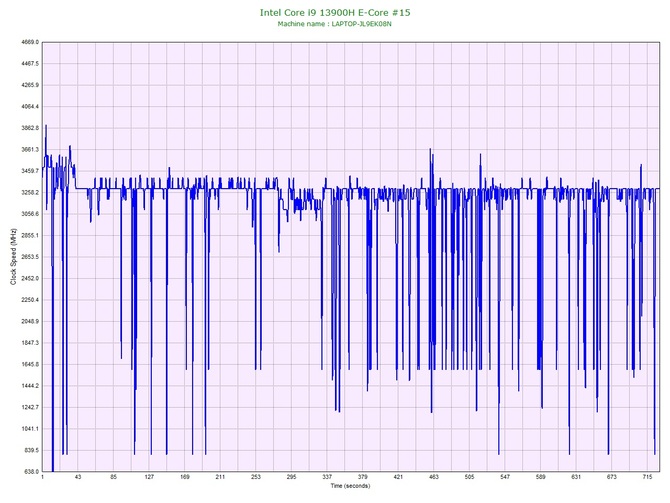Click the 4669.0 y-axis value
The height and width of the screenshot is (503, 670).
[x=30, y=42]
